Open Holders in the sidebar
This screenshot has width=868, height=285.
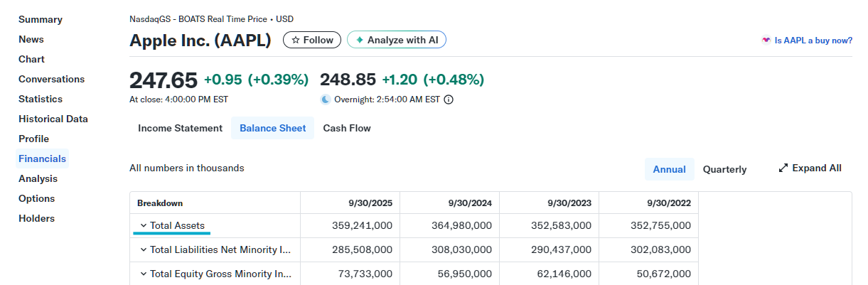(x=37, y=218)
